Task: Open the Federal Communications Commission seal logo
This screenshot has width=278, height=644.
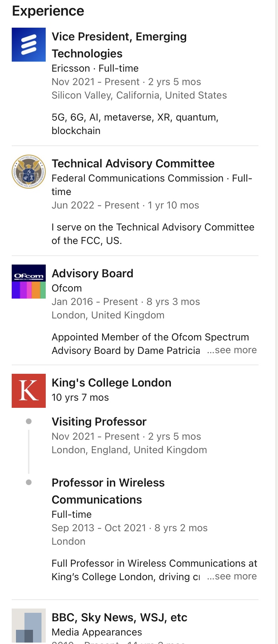Action: click(x=29, y=172)
